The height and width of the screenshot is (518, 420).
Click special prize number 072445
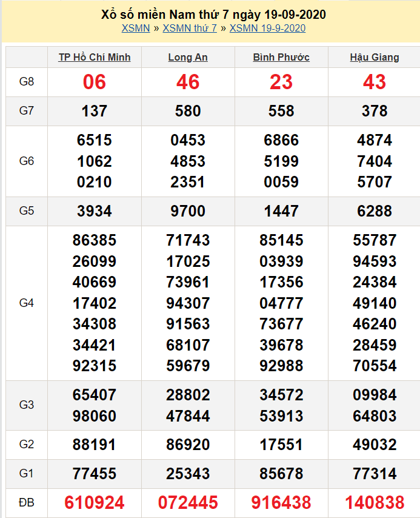pos(188,503)
